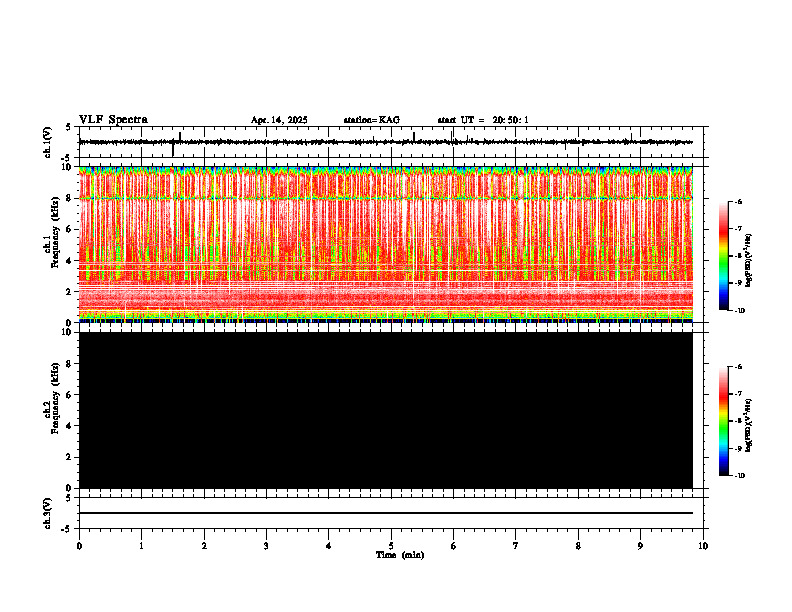792x612 pixels.
Task: Click the "-10" label on ch.2 colorbar
Action: coord(739,476)
